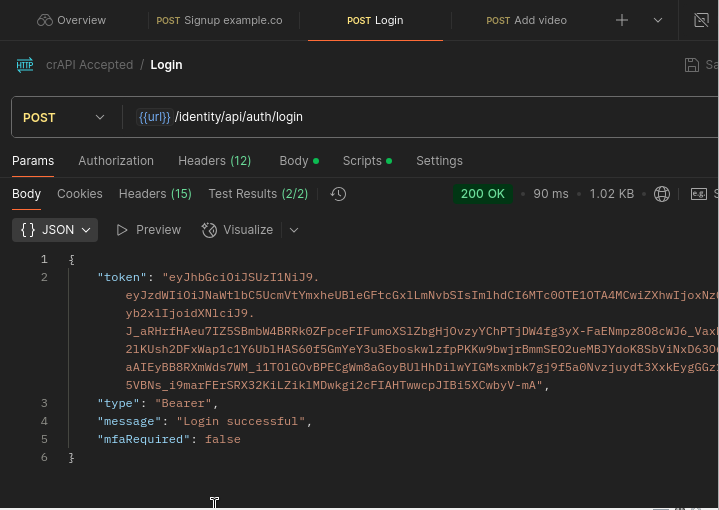Open the Scripts tab
719x510 pixels.
click(367, 161)
